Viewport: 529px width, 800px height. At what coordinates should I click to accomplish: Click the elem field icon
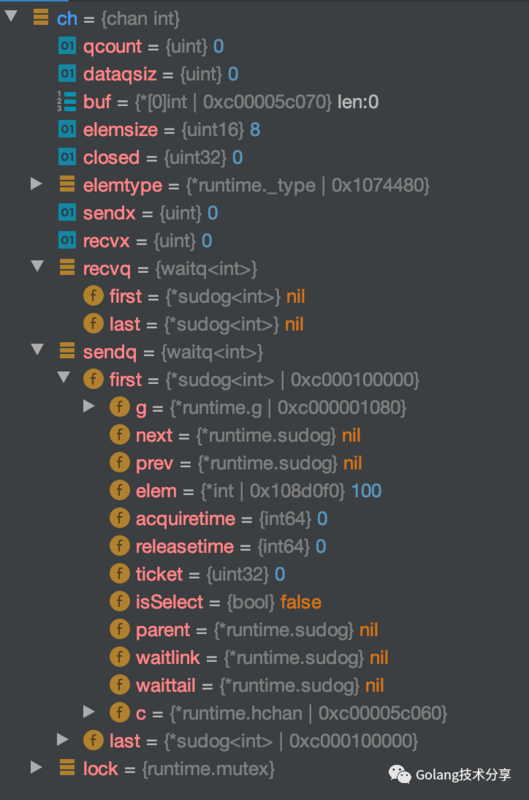tap(119, 490)
